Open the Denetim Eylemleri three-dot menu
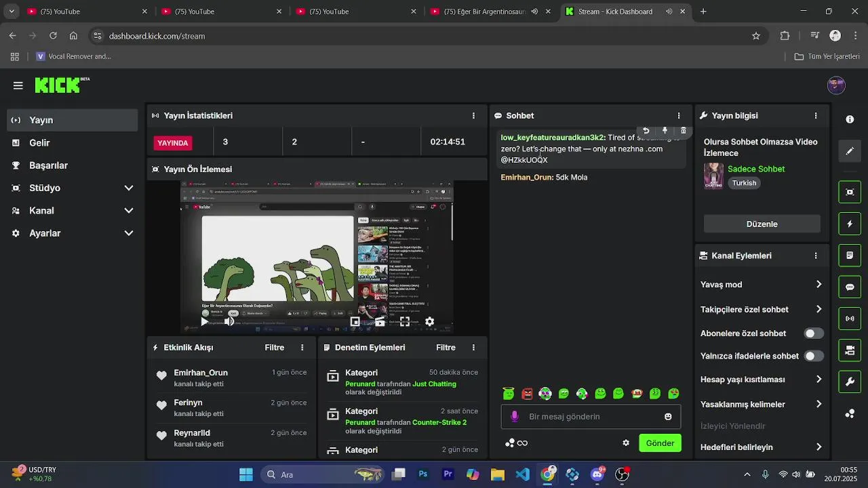Image resolution: width=868 pixels, height=488 pixels. [473, 348]
